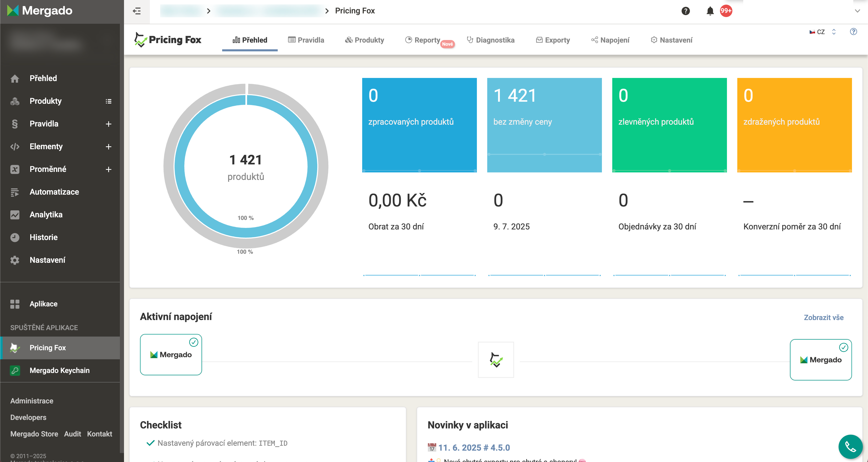Viewport: 868px width, 462px height.
Task: Open the notifications bell icon
Action: point(710,11)
